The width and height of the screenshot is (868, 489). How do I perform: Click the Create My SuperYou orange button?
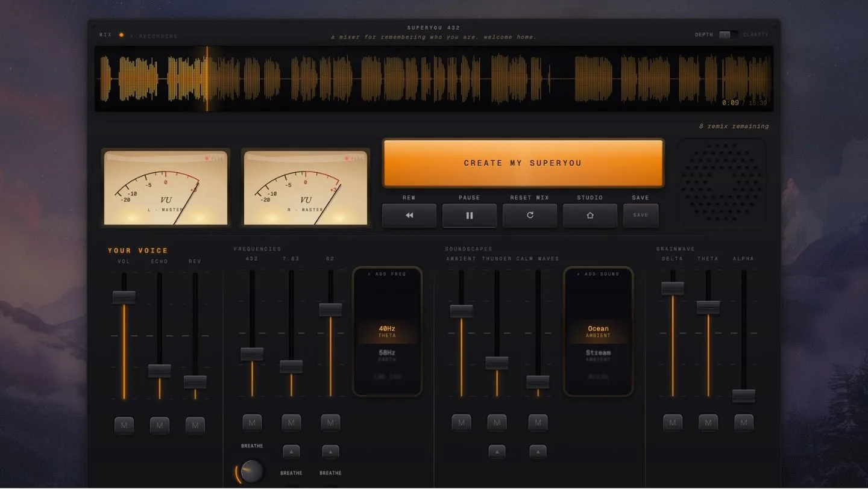523,163
